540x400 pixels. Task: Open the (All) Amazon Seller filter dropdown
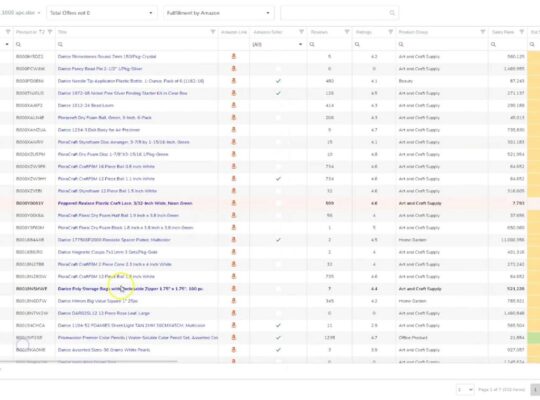278,44
